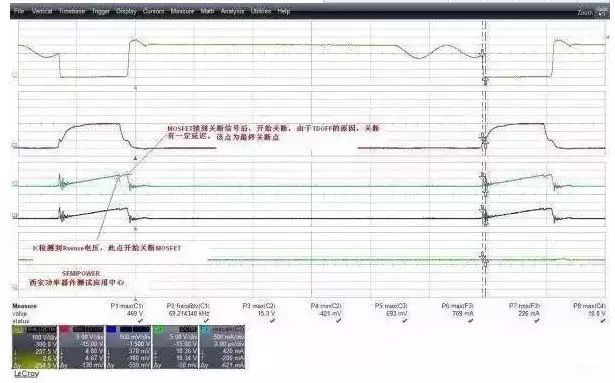
Task: Click the P1 max(C1) measurement readout
Action: tap(127, 310)
